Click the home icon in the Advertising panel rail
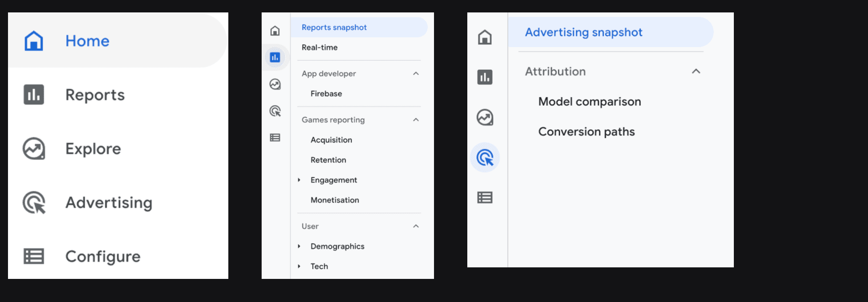Image resolution: width=868 pixels, height=302 pixels. point(485,37)
